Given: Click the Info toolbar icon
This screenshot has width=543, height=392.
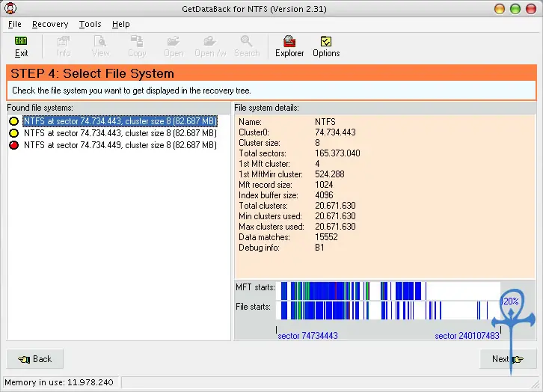Looking at the screenshot, I should pyautogui.click(x=64, y=46).
